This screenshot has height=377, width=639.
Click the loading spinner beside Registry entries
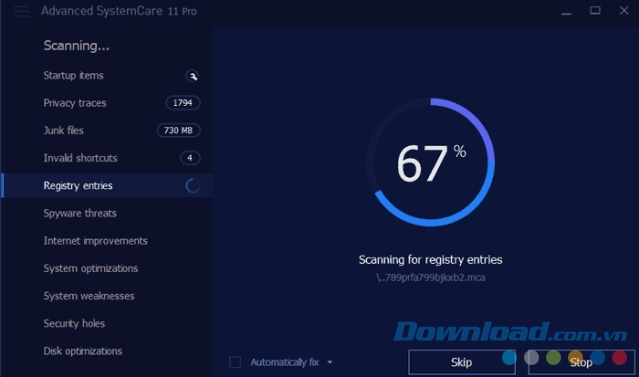click(x=192, y=186)
